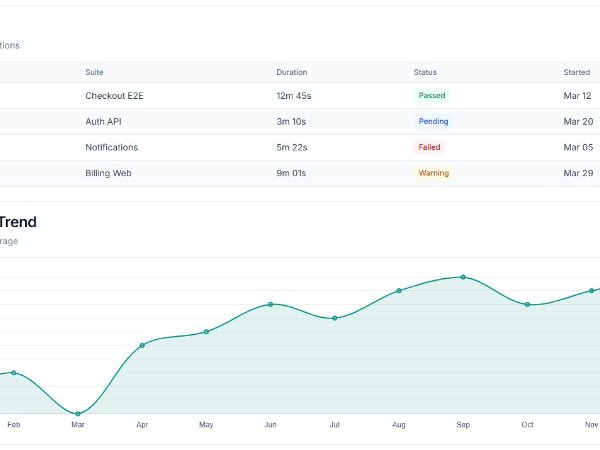Screen dimensions: 600x450
Task: Click the Duration column header
Action: 291,72
